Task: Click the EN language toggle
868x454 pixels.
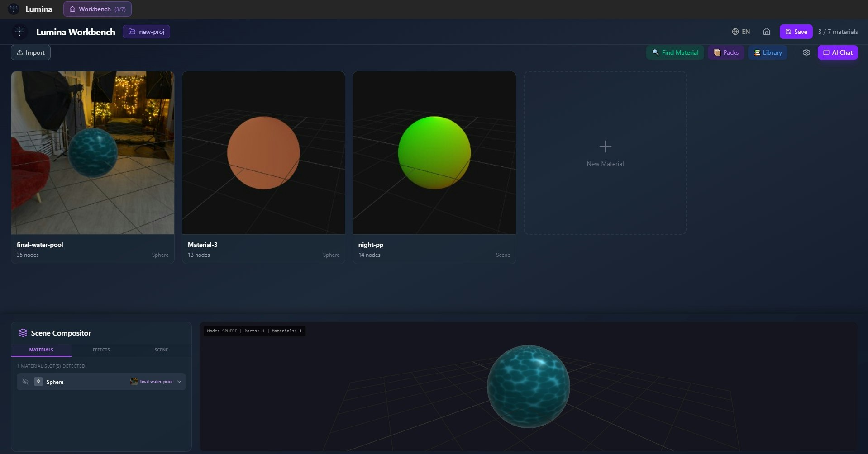Action: 744,32
